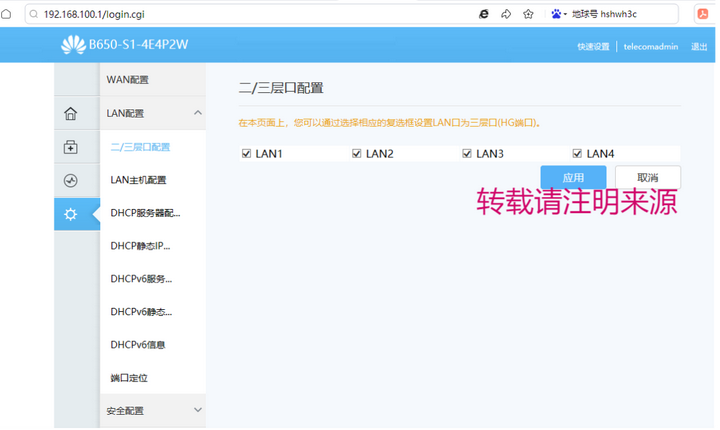
Task: Uncheck the LAN3 checkbox
Action: 467,153
